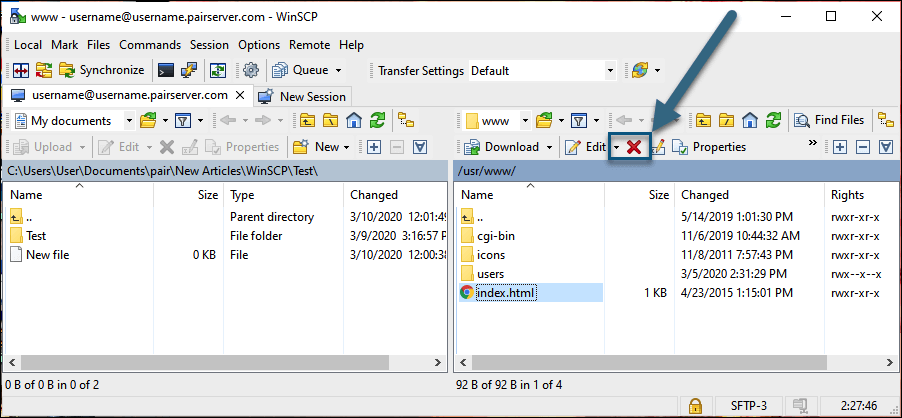This screenshot has height=418, width=902.
Task: Click remote panel Unselect Files minus icon
Action: [863, 147]
